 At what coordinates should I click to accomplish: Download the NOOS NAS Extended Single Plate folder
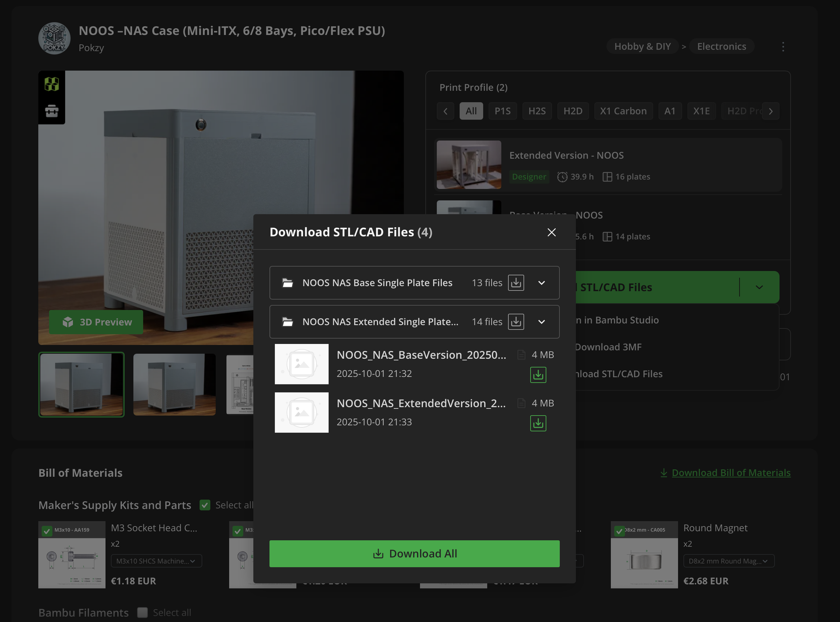pos(516,322)
